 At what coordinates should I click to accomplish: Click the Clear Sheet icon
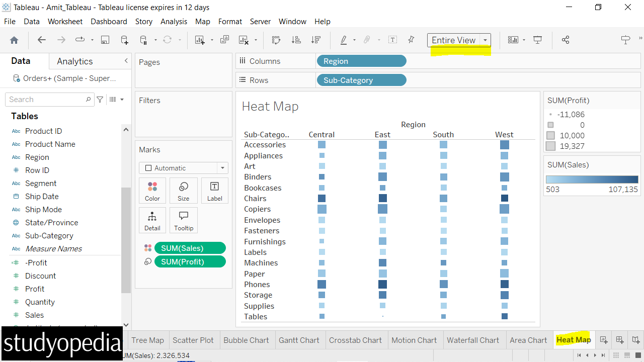pyautogui.click(x=244, y=40)
